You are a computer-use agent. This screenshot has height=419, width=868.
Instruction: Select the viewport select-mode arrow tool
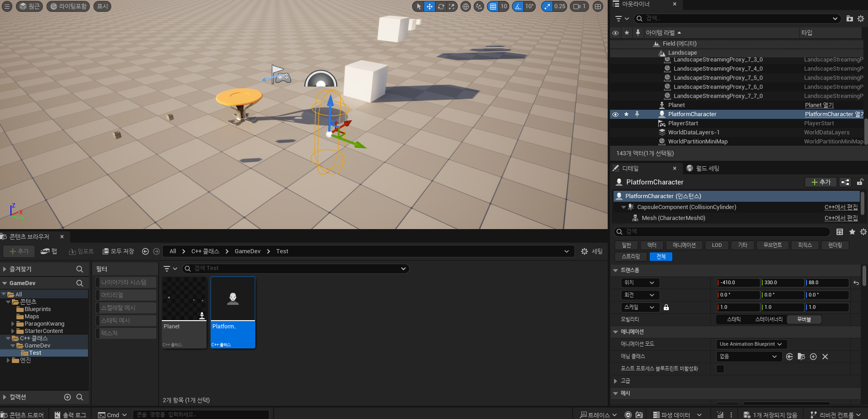418,6
